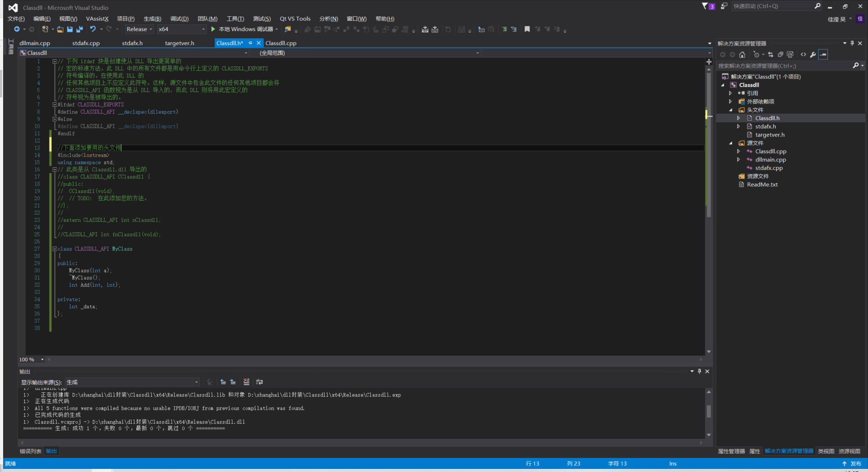Toggle a bookmark with the bookmark icon
The height and width of the screenshot is (472, 868).
coord(527,29)
